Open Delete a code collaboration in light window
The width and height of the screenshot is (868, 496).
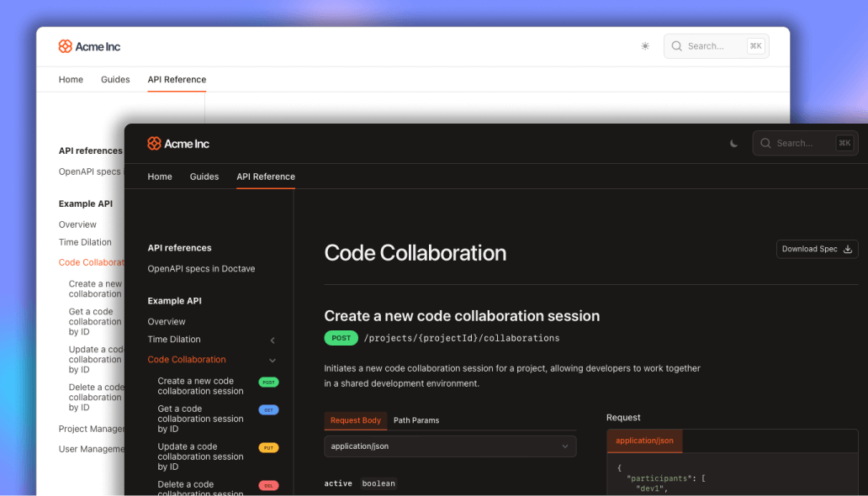click(x=97, y=398)
